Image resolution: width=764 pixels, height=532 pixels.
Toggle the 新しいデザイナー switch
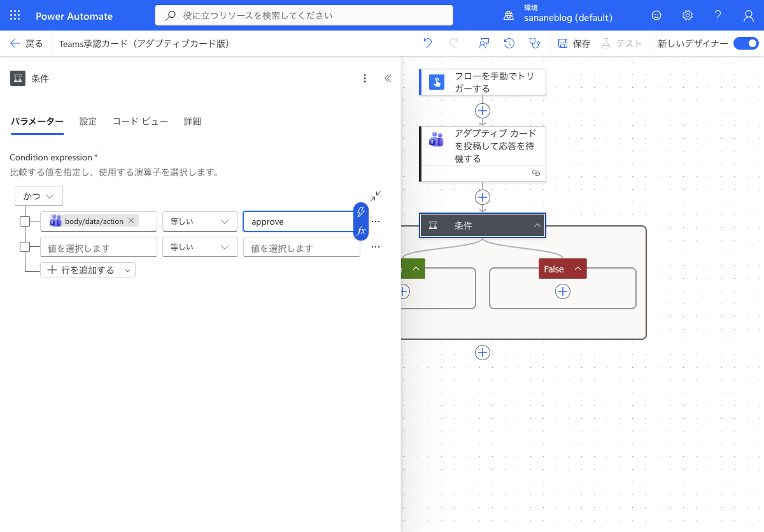point(746,43)
